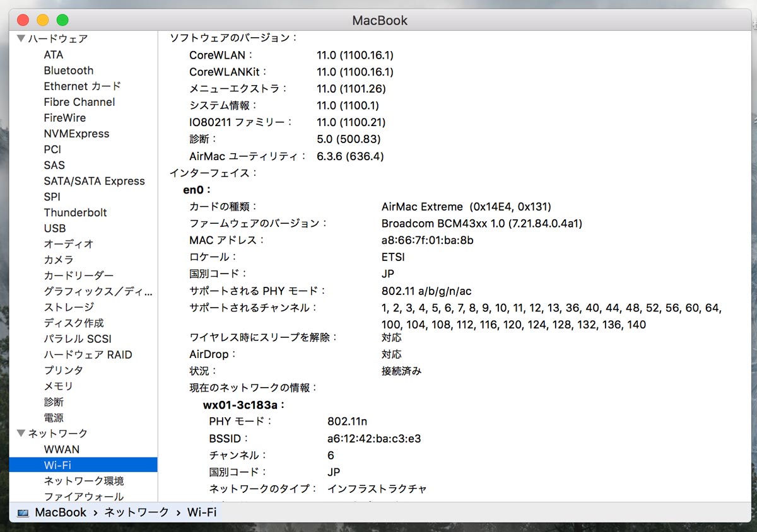Screen dimensions: 757x532
Task: Click the 802.11 a/b/g/n/ac PHY modes value
Action: click(426, 291)
